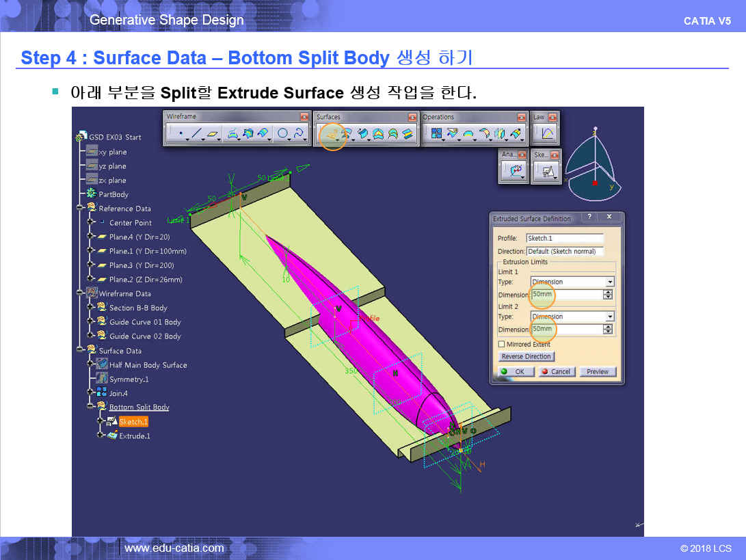Expand the Extrude.1 tree node
Image resolution: width=746 pixels, height=560 pixels.
click(x=101, y=436)
